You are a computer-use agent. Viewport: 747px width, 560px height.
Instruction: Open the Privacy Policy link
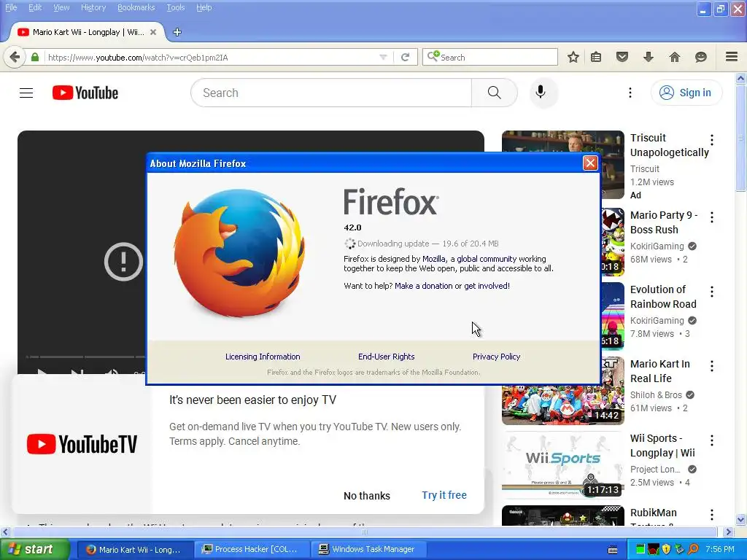coord(496,357)
